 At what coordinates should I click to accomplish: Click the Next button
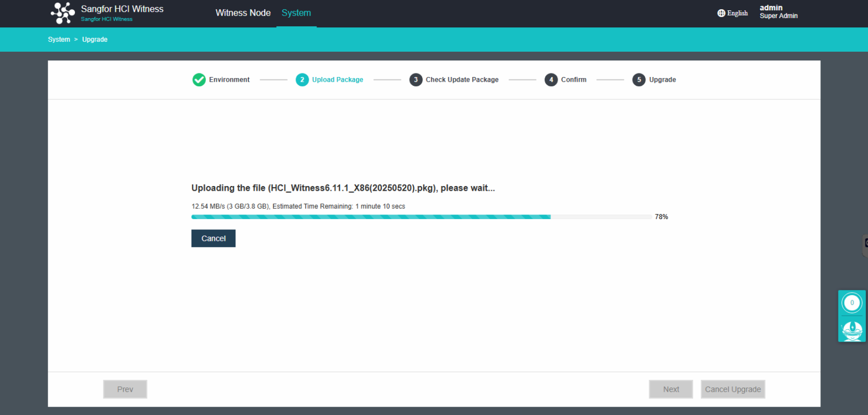[671, 389]
